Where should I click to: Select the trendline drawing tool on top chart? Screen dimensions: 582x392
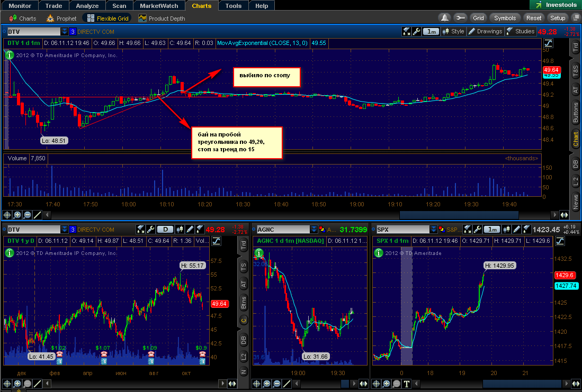(38, 215)
